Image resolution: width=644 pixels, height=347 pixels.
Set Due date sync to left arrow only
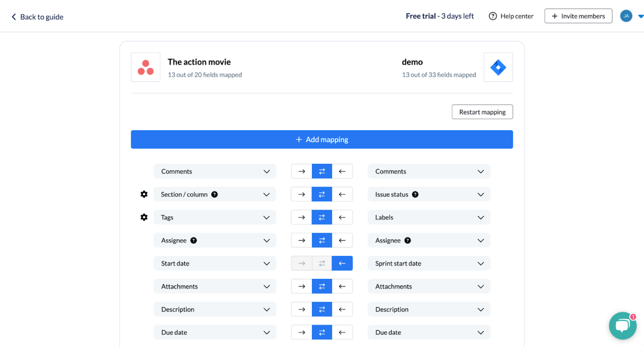(x=342, y=333)
